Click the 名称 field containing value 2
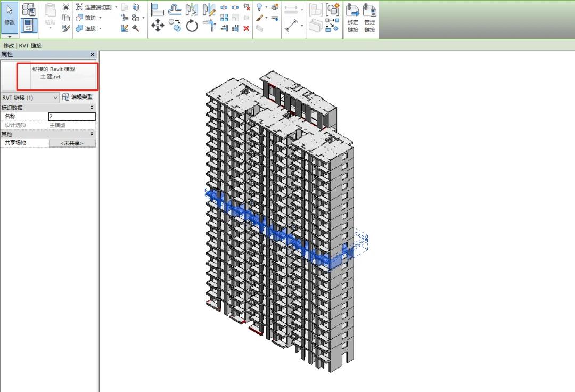This screenshot has width=575, height=392. 72,116
